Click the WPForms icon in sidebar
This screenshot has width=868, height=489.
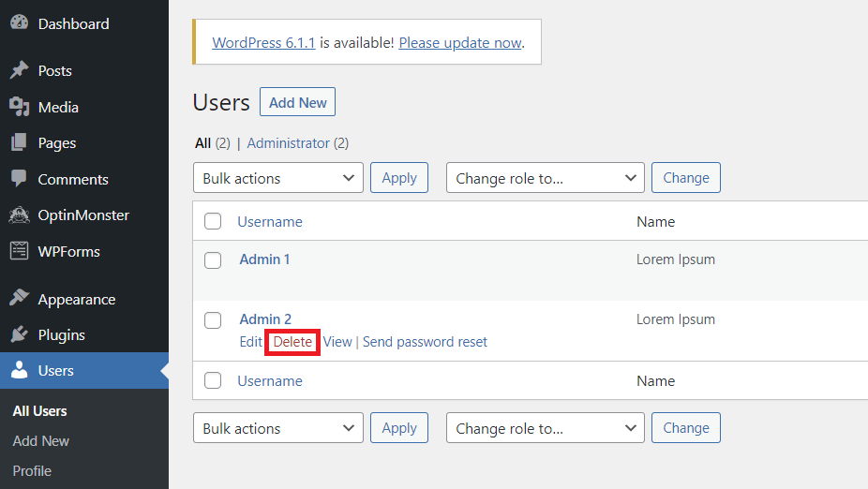(x=19, y=251)
